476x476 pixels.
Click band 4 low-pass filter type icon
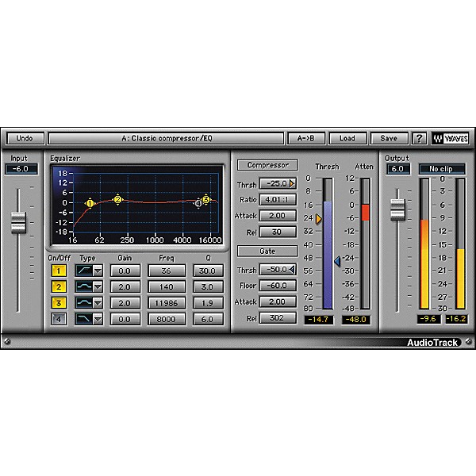(84, 319)
